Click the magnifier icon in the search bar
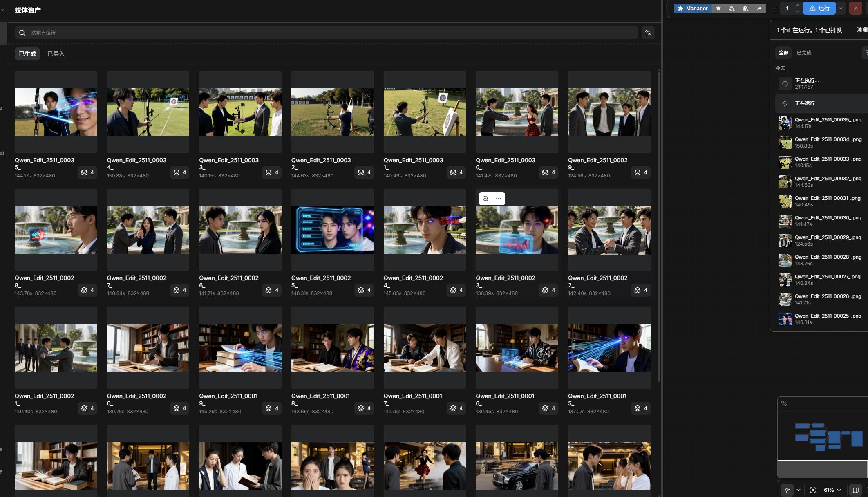 click(x=22, y=33)
